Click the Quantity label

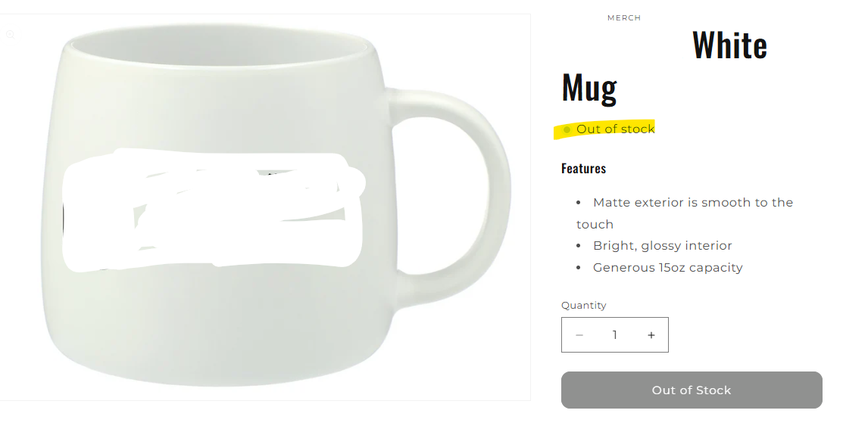click(583, 305)
